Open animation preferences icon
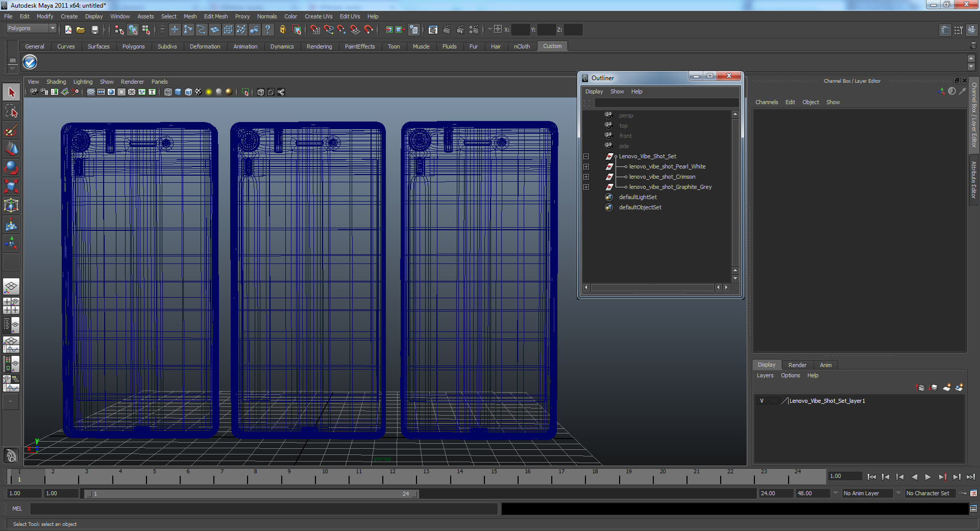Screen dimensions: 980x531 click(973, 493)
